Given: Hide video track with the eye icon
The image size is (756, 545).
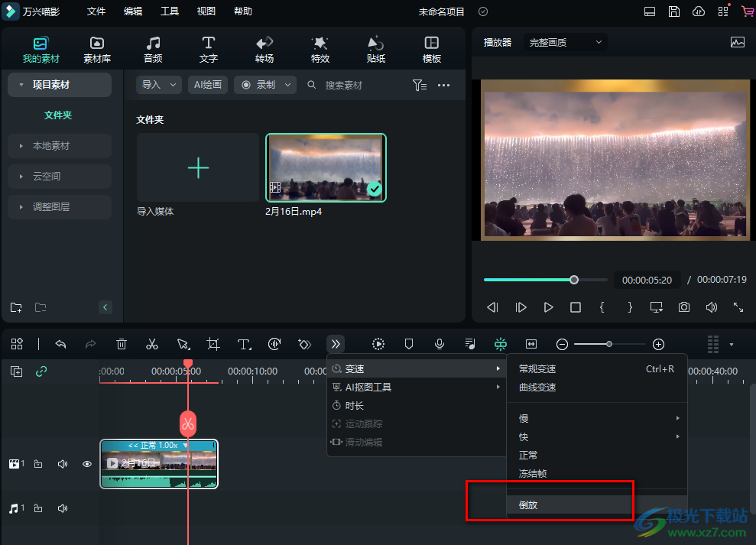Looking at the screenshot, I should (87, 464).
